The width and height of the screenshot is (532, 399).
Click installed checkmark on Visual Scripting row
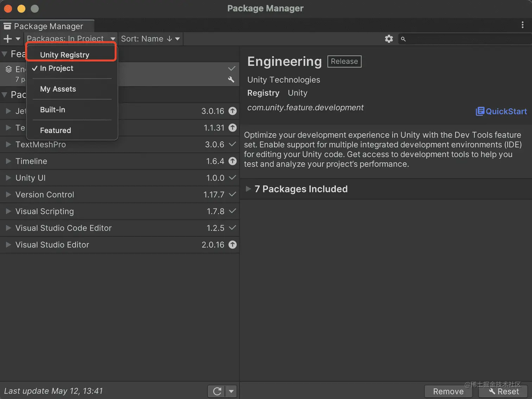pyautogui.click(x=232, y=211)
